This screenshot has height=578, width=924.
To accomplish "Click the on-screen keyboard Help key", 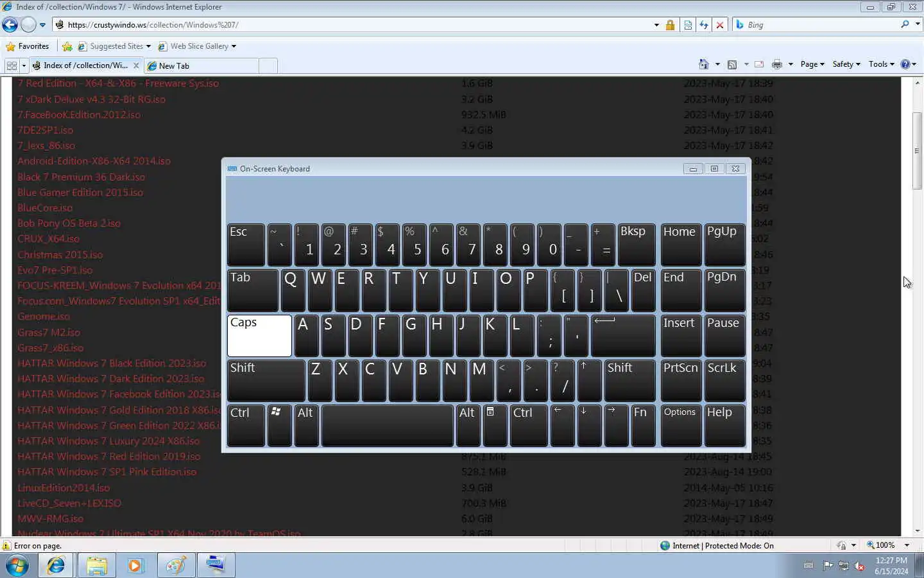I will (725, 426).
